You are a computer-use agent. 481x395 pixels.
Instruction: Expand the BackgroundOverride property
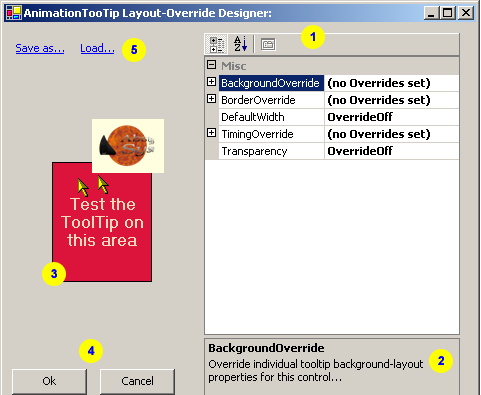[x=211, y=81]
